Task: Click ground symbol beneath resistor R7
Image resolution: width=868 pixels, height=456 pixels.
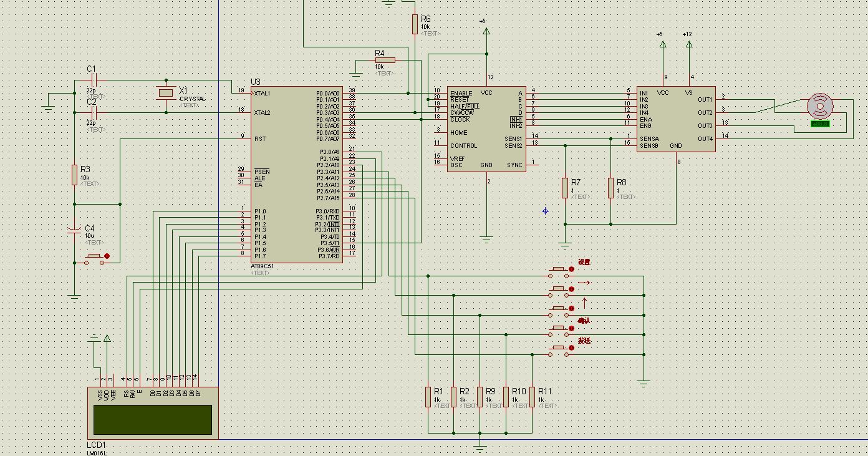Action: point(565,245)
